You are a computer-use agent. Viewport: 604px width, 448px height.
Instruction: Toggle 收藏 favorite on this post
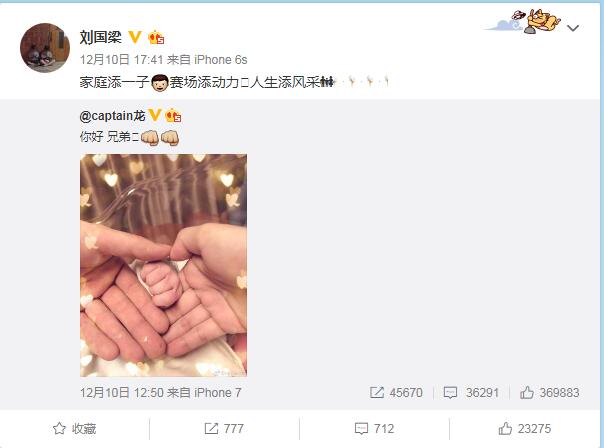[x=75, y=428]
